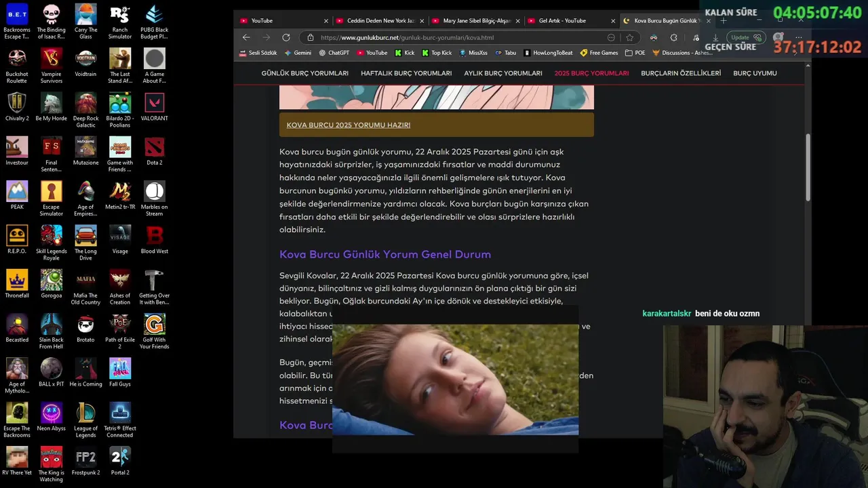Open PEAK game icon
868x488 pixels.
(x=17, y=195)
